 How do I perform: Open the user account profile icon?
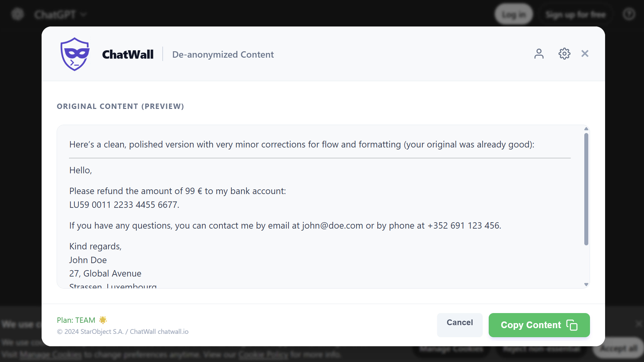coord(539,54)
